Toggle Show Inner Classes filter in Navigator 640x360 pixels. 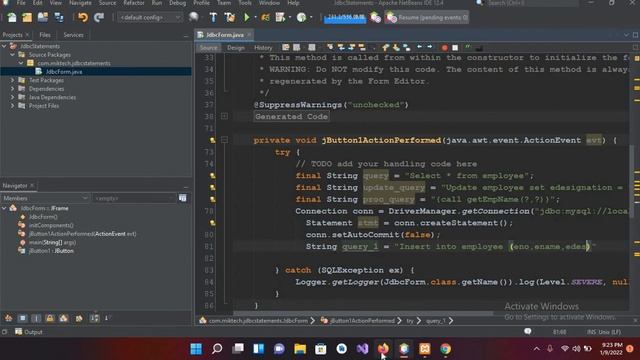[64, 318]
